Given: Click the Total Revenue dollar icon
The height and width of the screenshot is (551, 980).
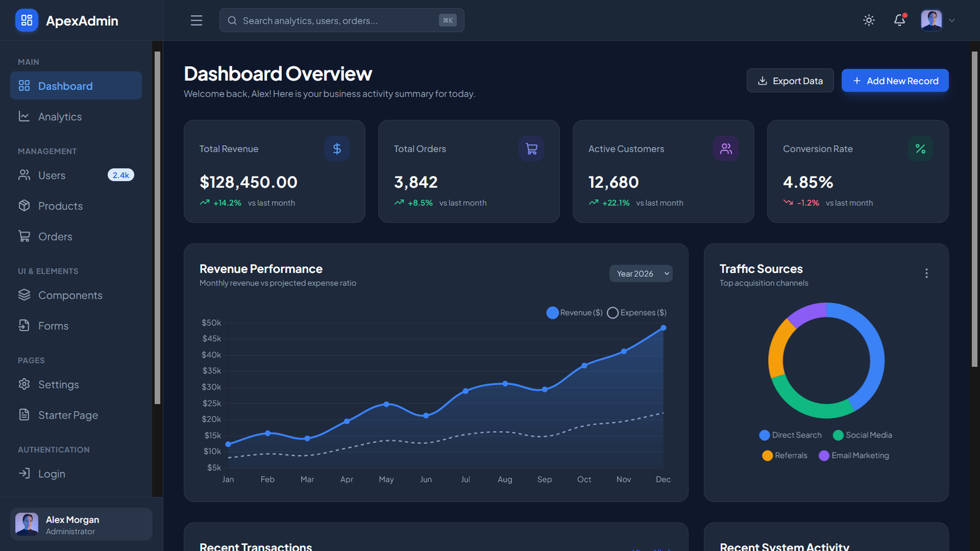Looking at the screenshot, I should coord(337,149).
